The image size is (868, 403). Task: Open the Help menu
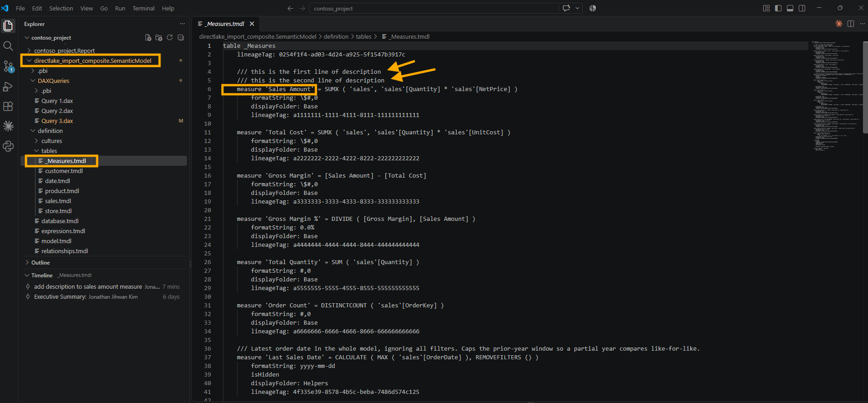(168, 8)
